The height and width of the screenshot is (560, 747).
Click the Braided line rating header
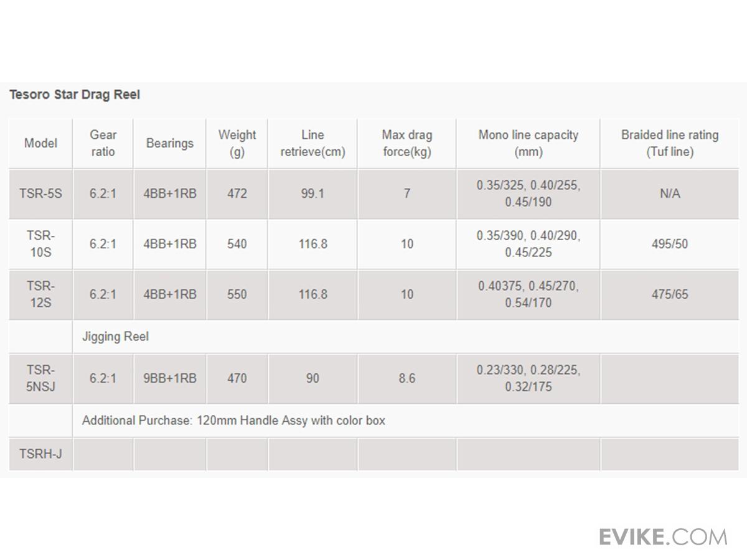(x=670, y=143)
